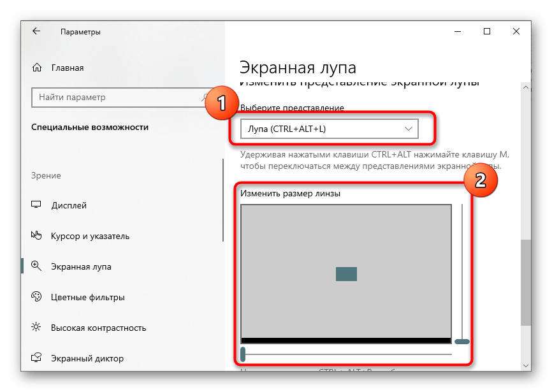Click the Экранная лупа magnifier sidebar icon
The height and width of the screenshot is (392, 552).
[36, 266]
